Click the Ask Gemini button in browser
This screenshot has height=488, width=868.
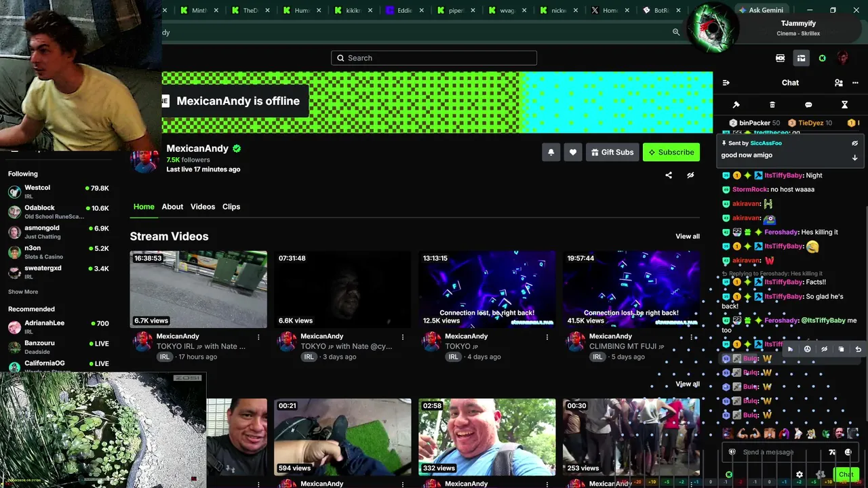[761, 10]
